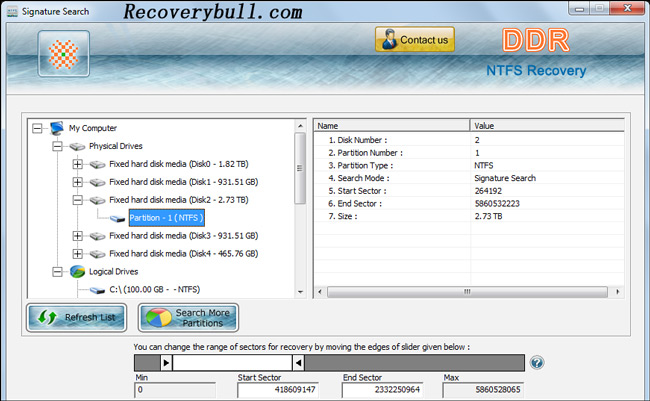Screen dimensions: 650x401
Task: Click the C:\ drive icon
Action: point(97,290)
